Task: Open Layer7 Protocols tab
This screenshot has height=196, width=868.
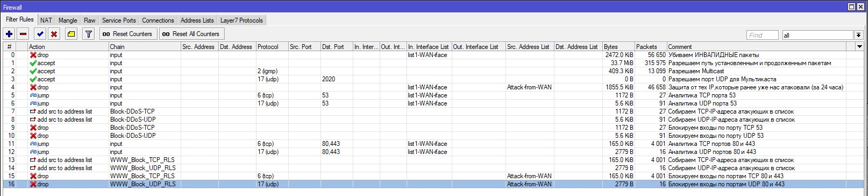Action: [241, 20]
